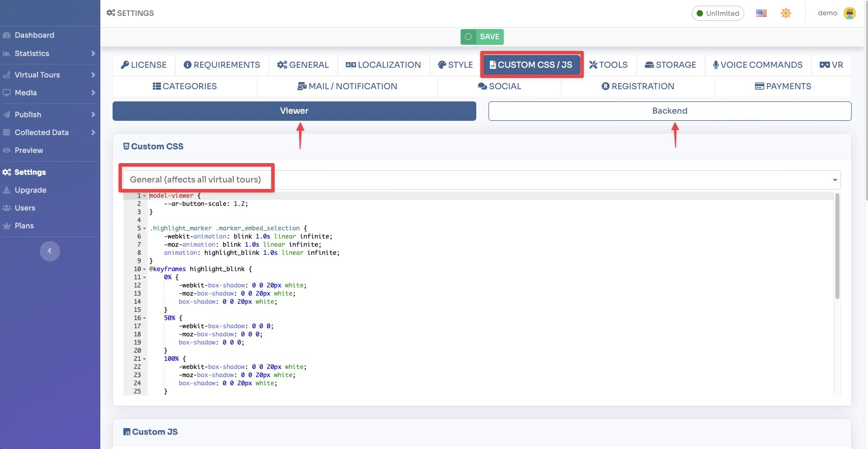868x449 pixels.
Task: Click the Style palette icon
Action: click(x=442, y=65)
